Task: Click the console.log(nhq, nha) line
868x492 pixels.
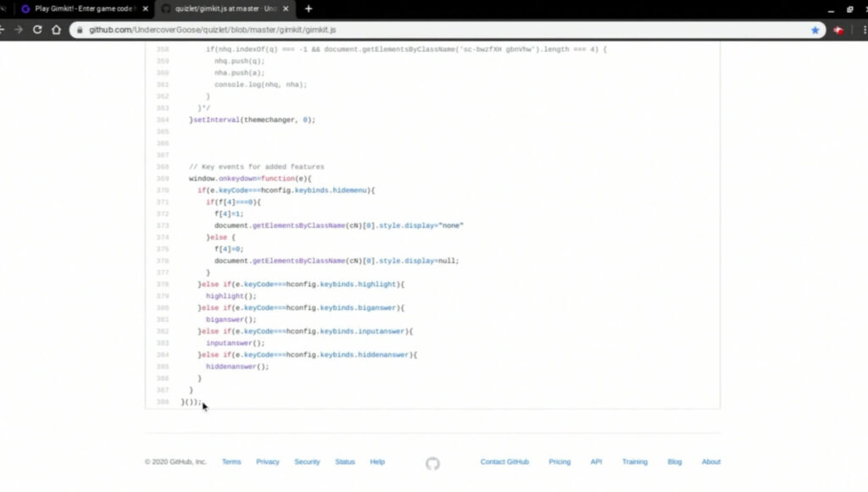Action: click(x=261, y=85)
